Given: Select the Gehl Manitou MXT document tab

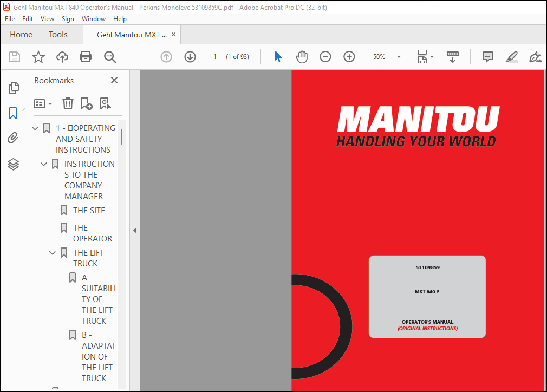Looking at the screenshot, I should pos(132,35).
